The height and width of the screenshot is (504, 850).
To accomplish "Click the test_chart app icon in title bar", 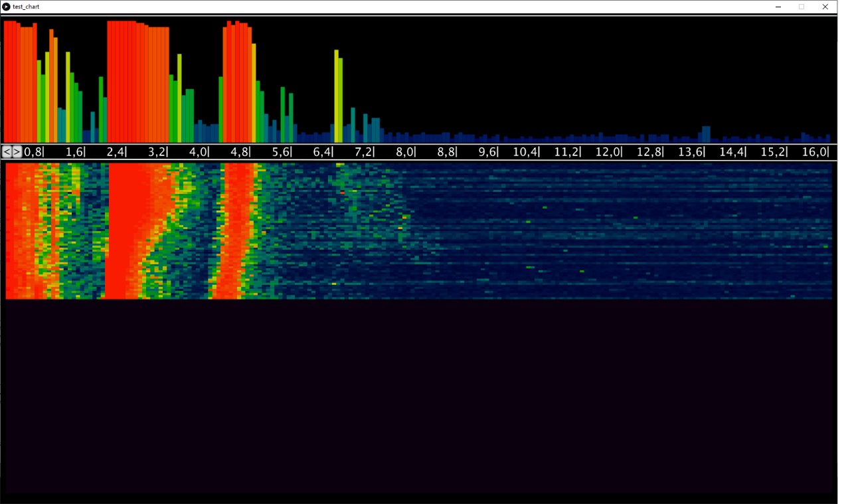I will (6, 7).
